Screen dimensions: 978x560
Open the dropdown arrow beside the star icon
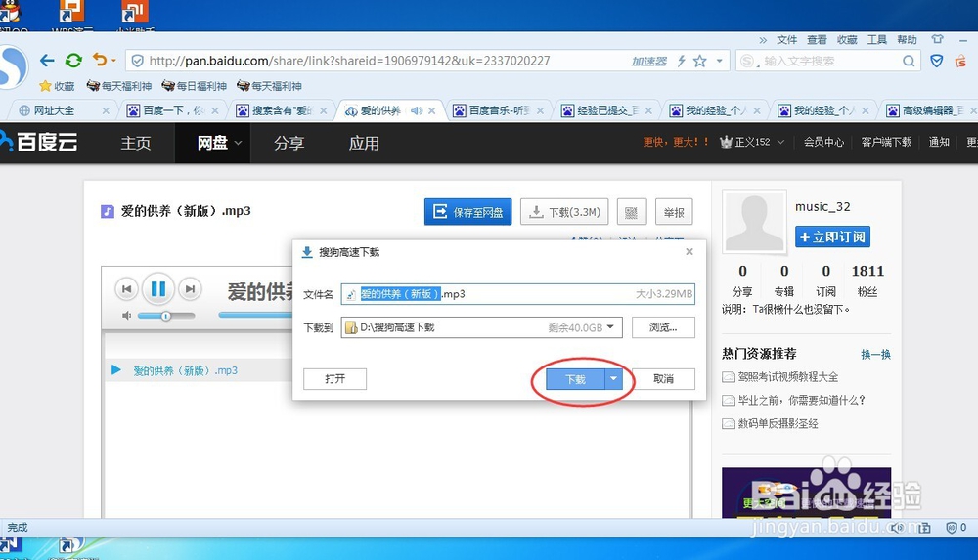pos(719,61)
